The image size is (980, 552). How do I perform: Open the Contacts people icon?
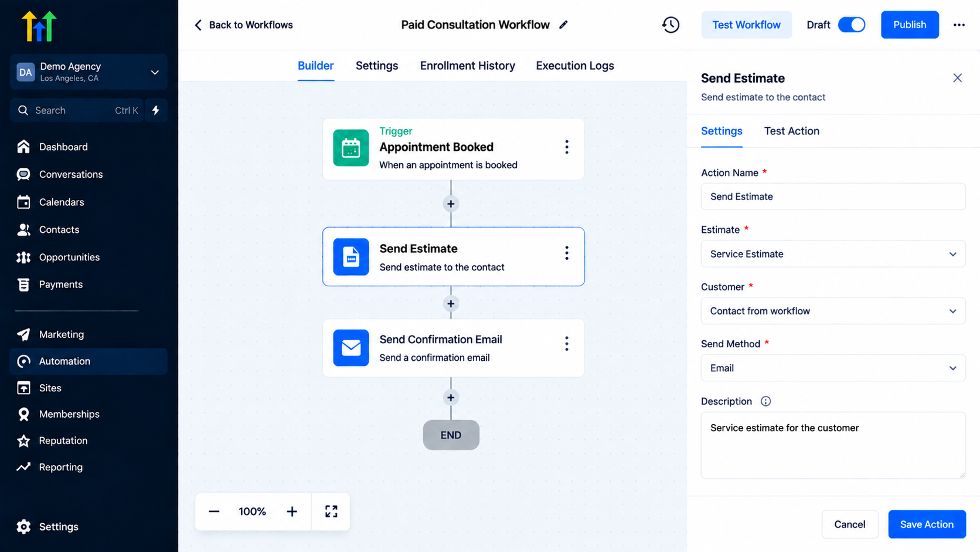coord(23,229)
